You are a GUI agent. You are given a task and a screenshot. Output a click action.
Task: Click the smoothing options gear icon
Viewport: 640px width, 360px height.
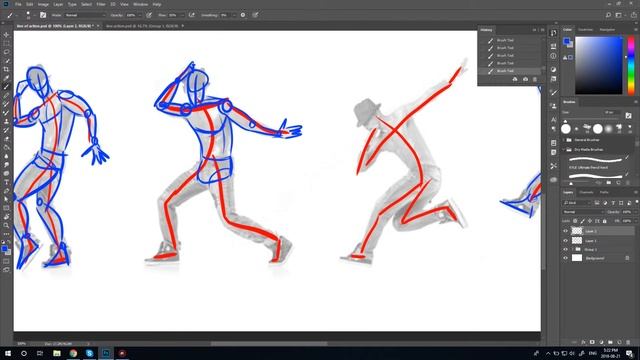pos(243,15)
